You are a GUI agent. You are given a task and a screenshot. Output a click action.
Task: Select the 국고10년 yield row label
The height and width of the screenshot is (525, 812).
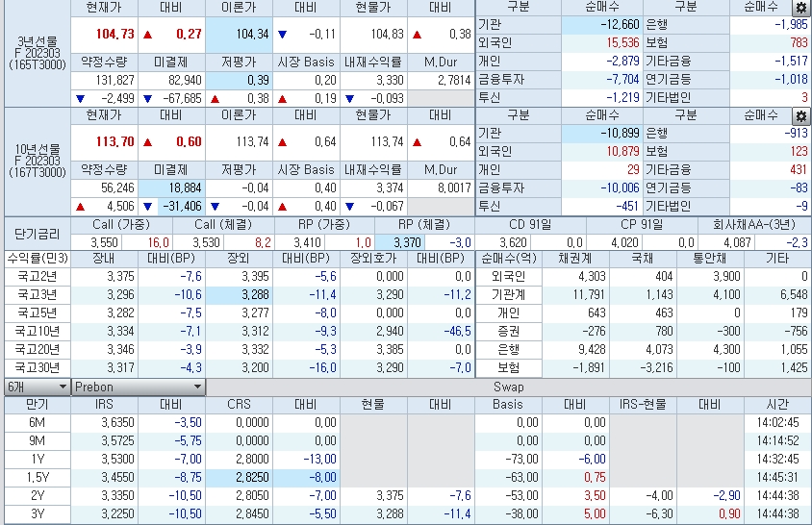tap(37, 332)
